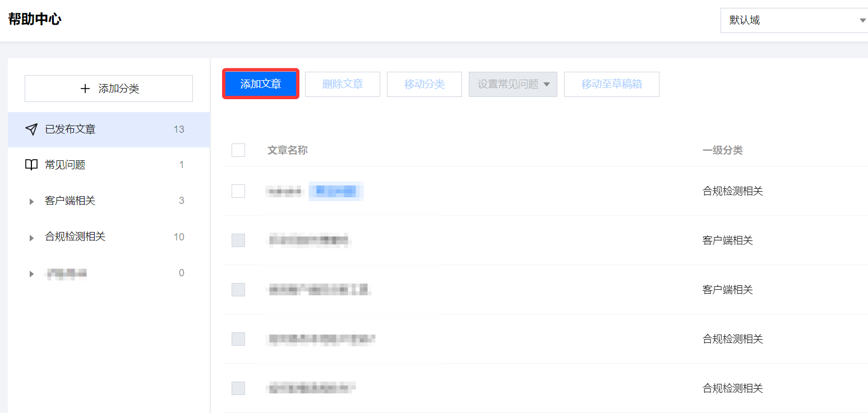Viewport: 868px width, 413px height.
Task: Expand the 客户端相关 category arrow
Action: pos(31,201)
